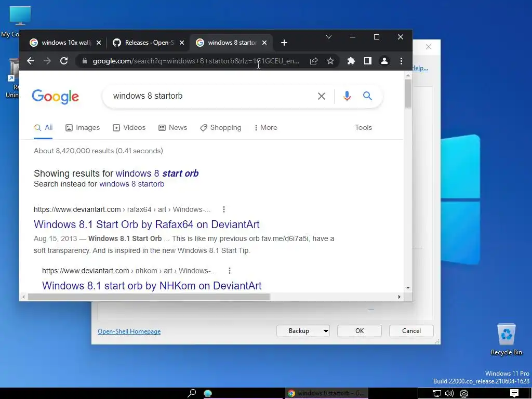Open the Chrome extensions puzzle icon
The width and height of the screenshot is (532, 399).
351,61
